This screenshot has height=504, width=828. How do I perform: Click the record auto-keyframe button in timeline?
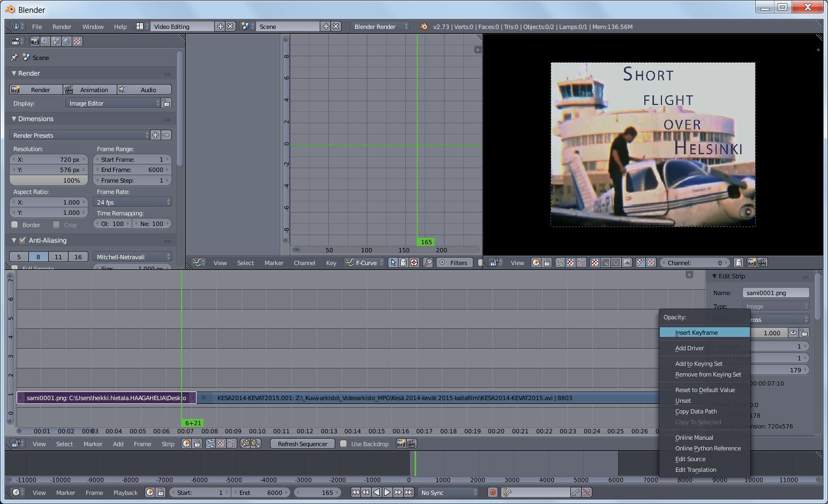click(x=493, y=492)
